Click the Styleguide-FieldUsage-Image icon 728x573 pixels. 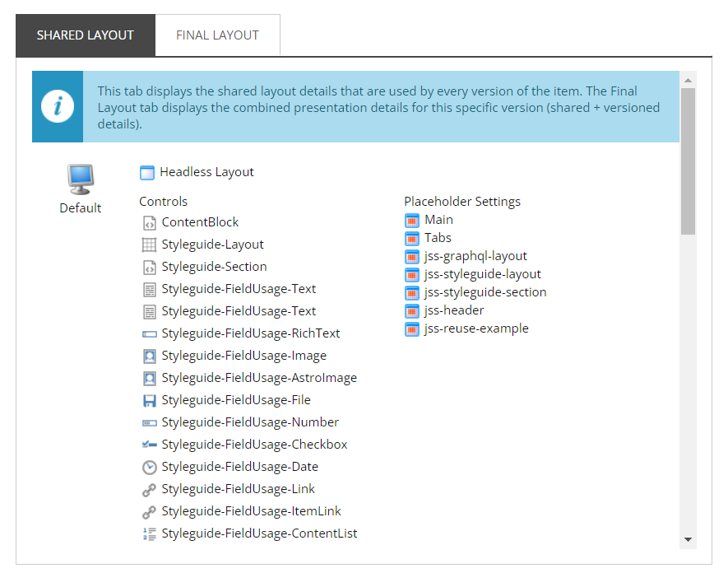tap(149, 356)
